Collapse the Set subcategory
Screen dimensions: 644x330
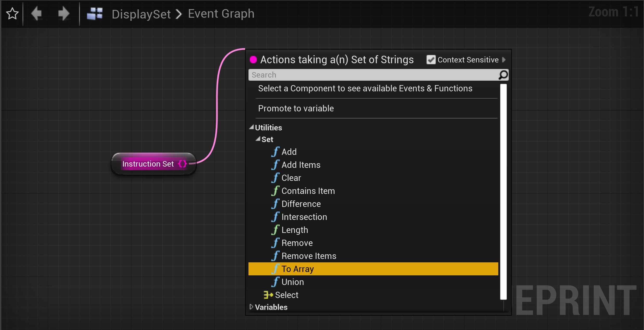tap(258, 139)
